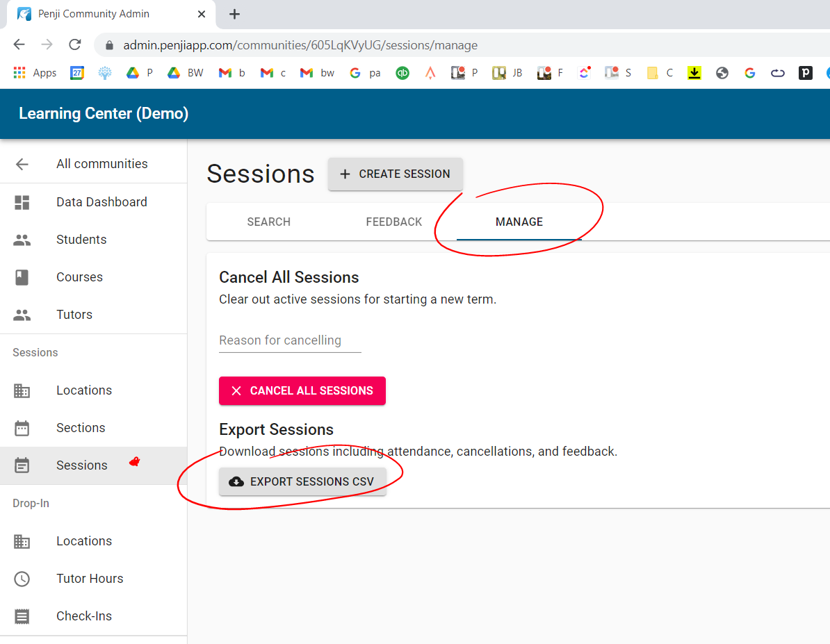The width and height of the screenshot is (830, 644).
Task: Switch to the Feedback tab
Action: tap(393, 222)
